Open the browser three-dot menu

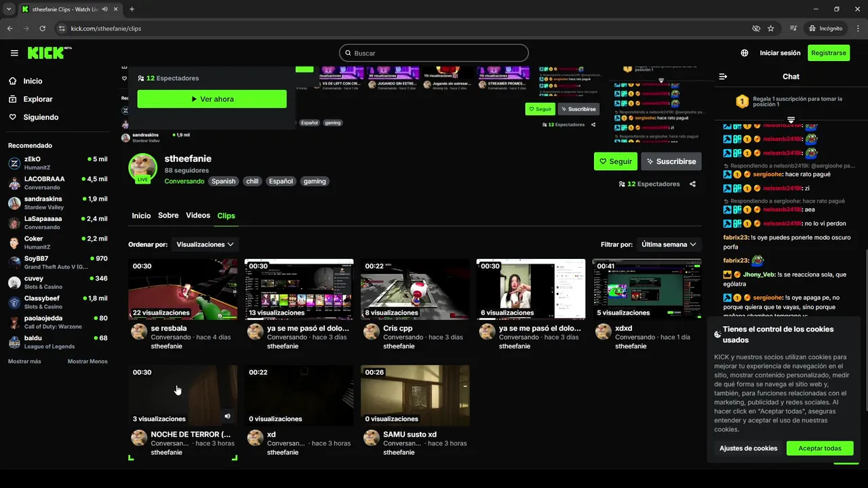coord(858,28)
